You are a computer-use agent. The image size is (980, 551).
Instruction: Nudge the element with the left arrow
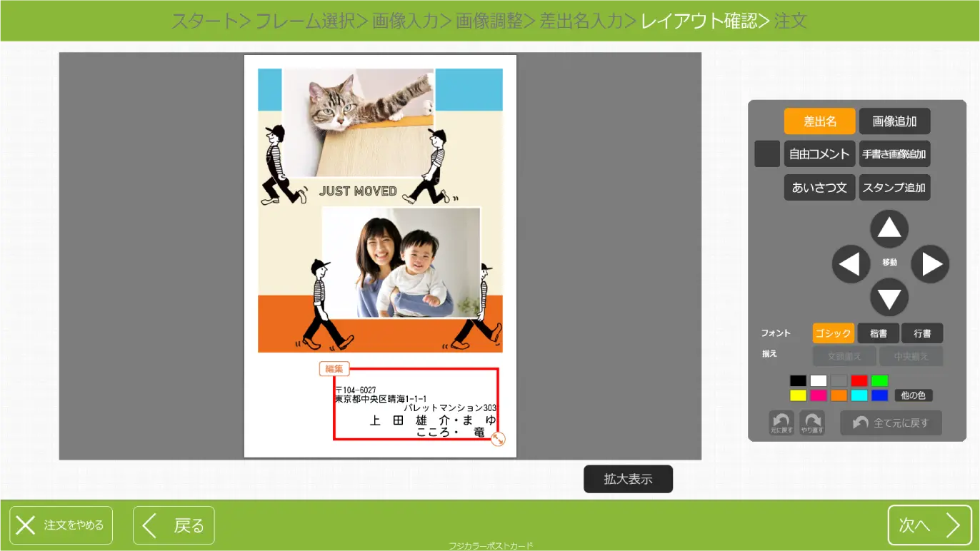tap(851, 265)
